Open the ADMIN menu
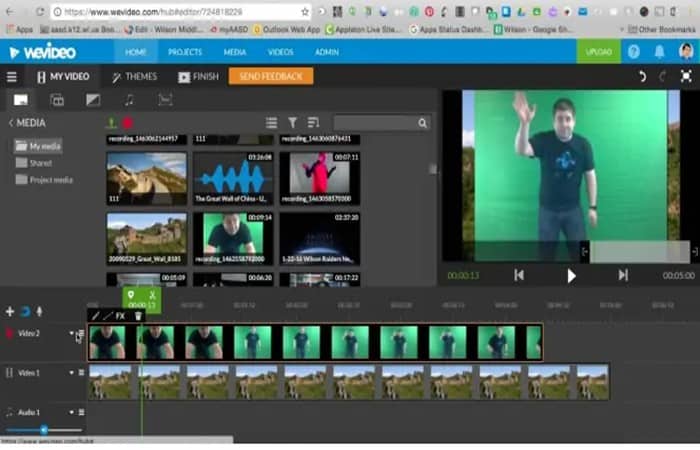 point(327,52)
